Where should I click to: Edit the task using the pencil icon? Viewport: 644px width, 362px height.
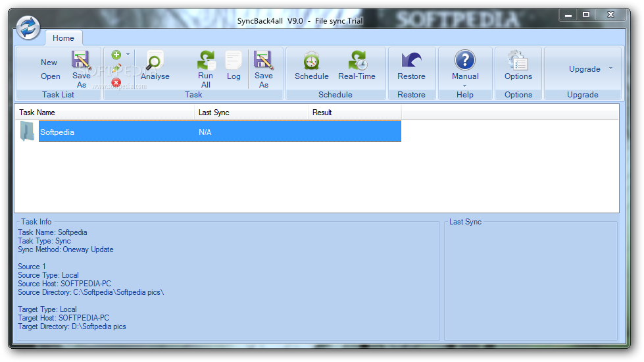[x=116, y=68]
